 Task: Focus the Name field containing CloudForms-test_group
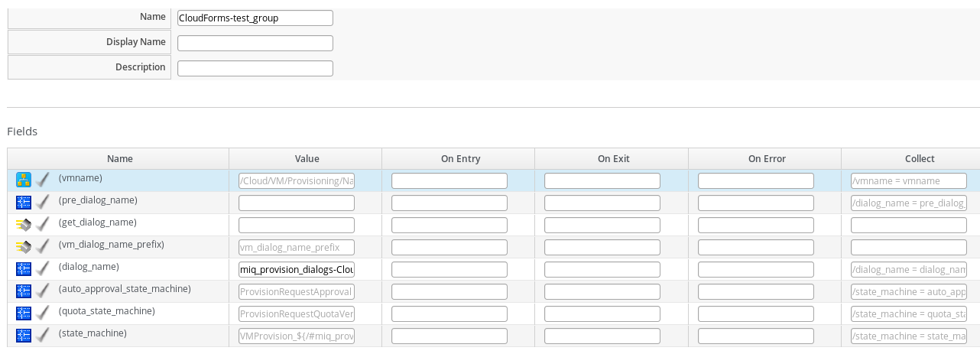[x=255, y=18]
